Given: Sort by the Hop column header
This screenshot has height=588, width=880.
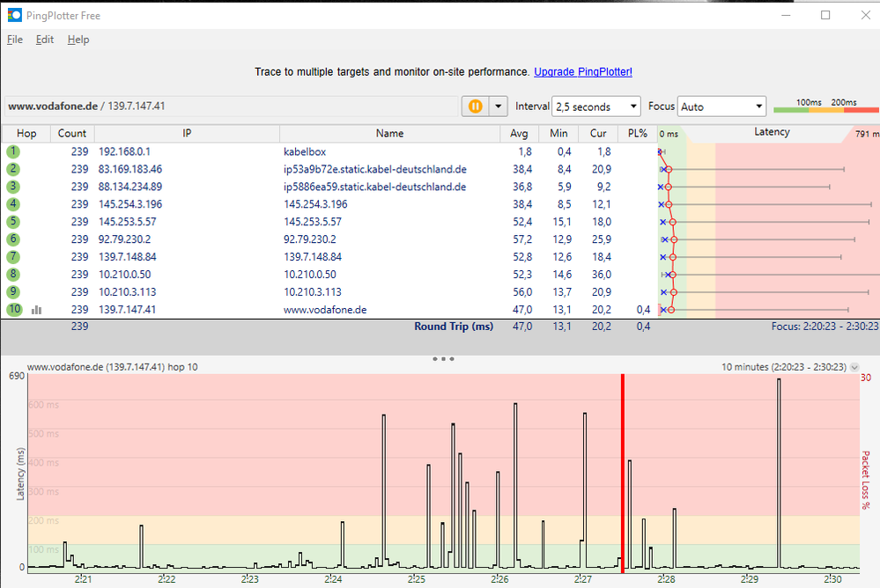Looking at the screenshot, I should tap(26, 133).
